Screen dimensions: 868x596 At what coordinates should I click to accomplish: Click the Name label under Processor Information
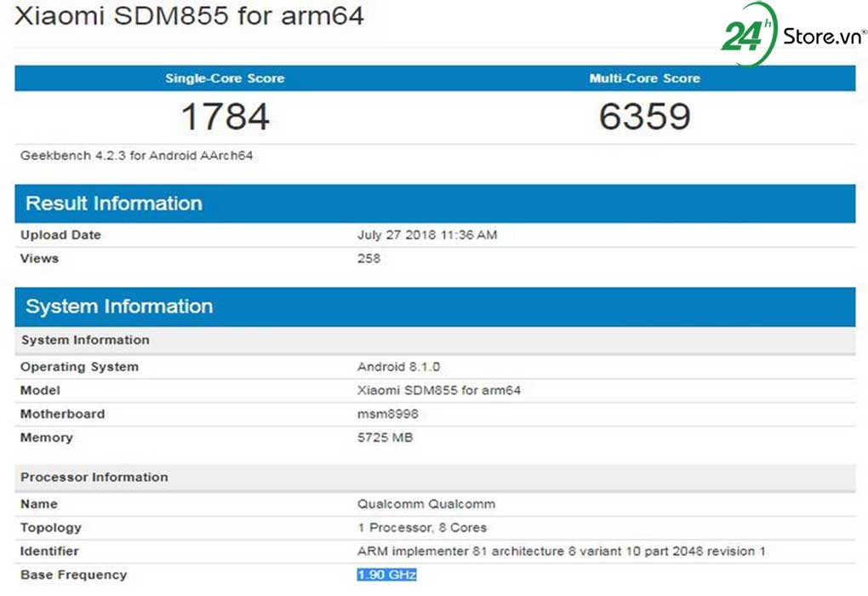click(39, 504)
